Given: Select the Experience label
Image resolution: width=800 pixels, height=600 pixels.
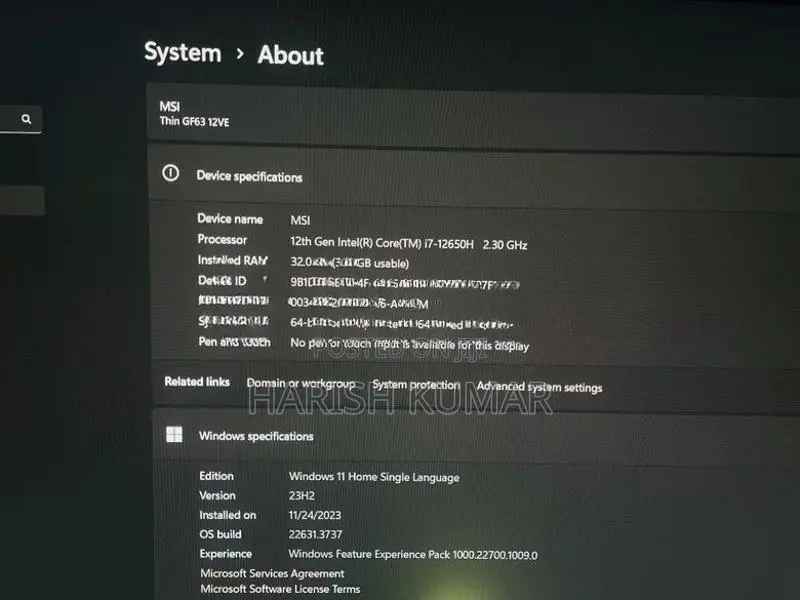Looking at the screenshot, I should click(226, 554).
